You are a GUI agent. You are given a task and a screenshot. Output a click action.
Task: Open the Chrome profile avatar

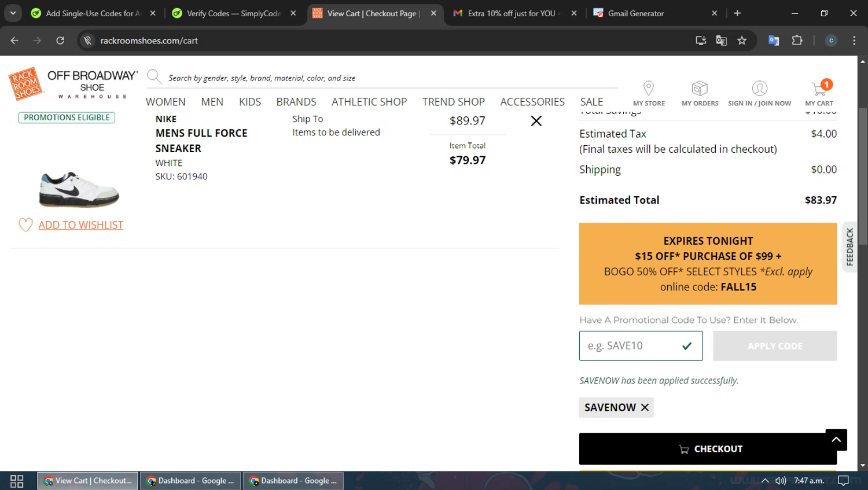click(x=831, y=40)
